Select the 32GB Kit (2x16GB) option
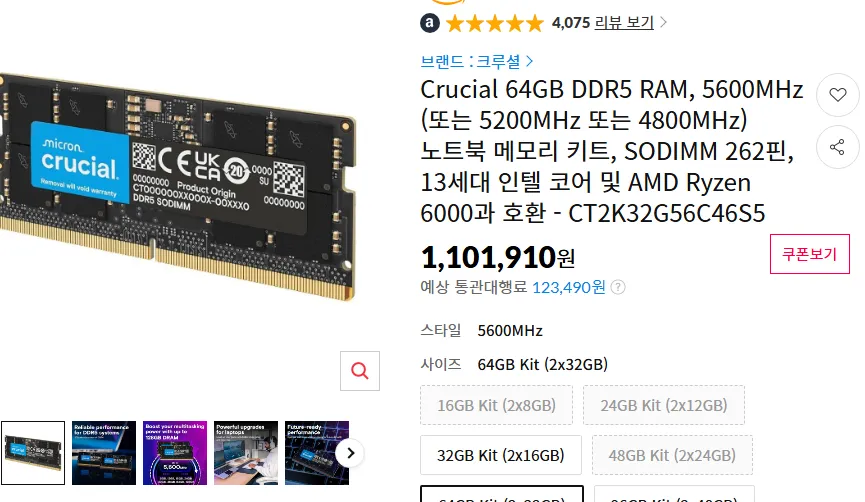The height and width of the screenshot is (502, 865). click(x=501, y=455)
